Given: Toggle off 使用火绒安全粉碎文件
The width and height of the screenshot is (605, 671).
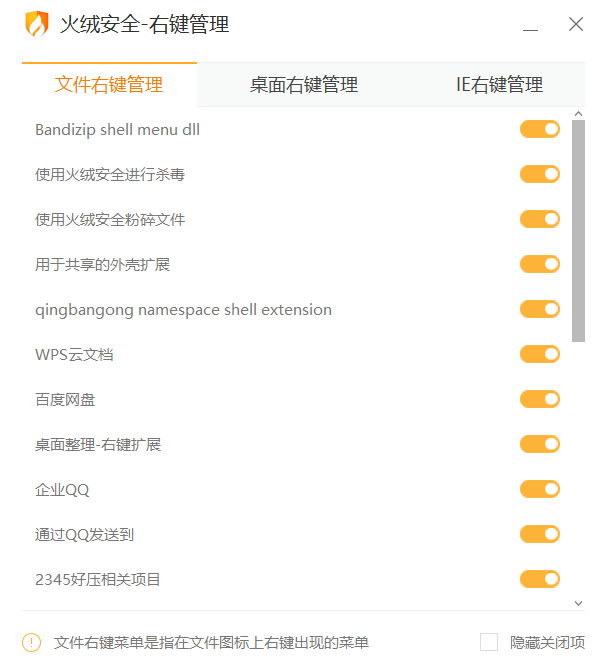Looking at the screenshot, I should coord(540,219).
